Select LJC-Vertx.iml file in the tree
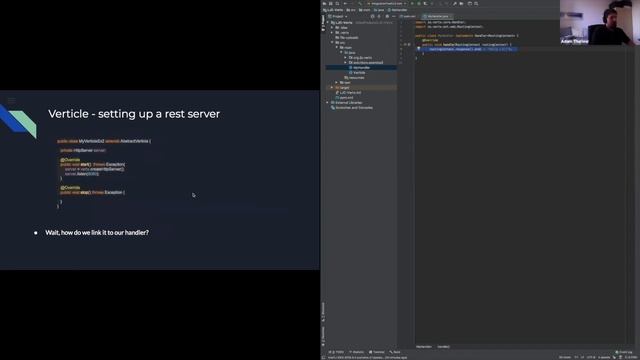The height and width of the screenshot is (360, 640). point(348,93)
